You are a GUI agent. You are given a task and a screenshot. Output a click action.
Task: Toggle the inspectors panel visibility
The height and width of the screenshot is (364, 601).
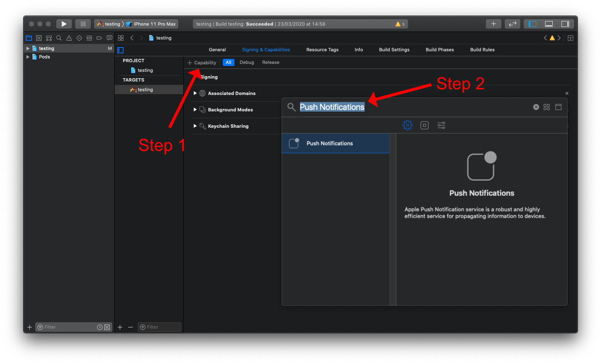(x=565, y=24)
